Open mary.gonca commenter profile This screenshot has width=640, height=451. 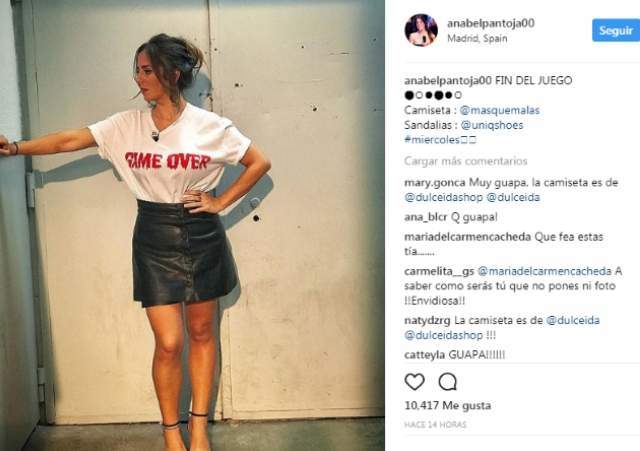point(435,182)
